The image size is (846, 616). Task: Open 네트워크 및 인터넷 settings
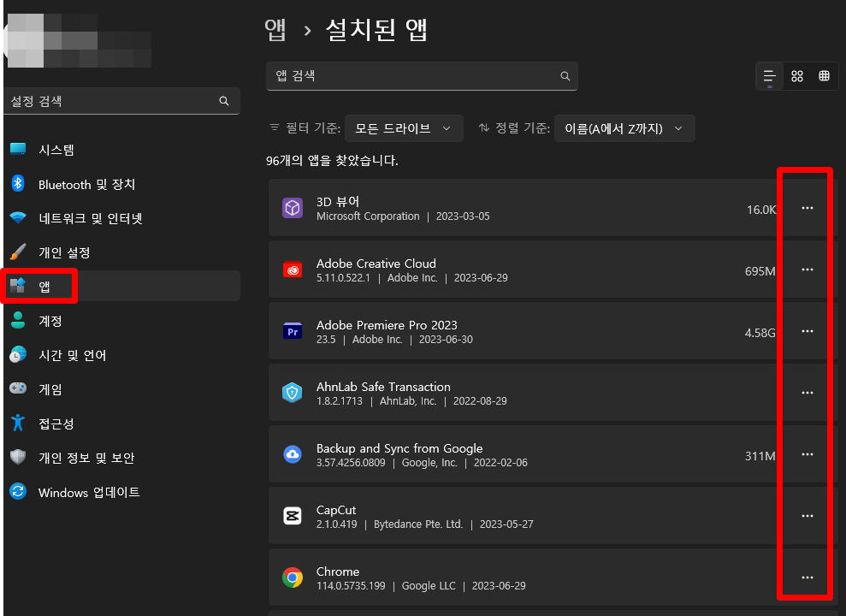(x=122, y=218)
